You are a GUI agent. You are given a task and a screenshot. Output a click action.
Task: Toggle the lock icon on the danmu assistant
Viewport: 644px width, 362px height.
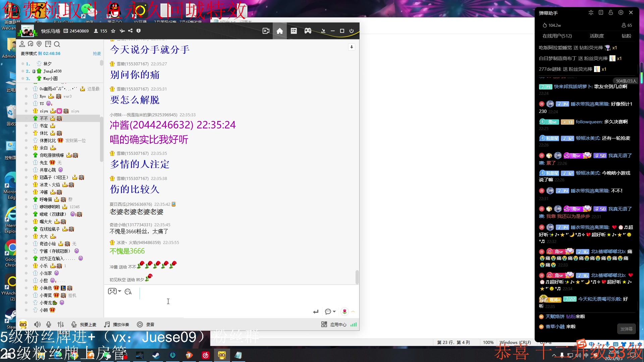click(x=610, y=12)
